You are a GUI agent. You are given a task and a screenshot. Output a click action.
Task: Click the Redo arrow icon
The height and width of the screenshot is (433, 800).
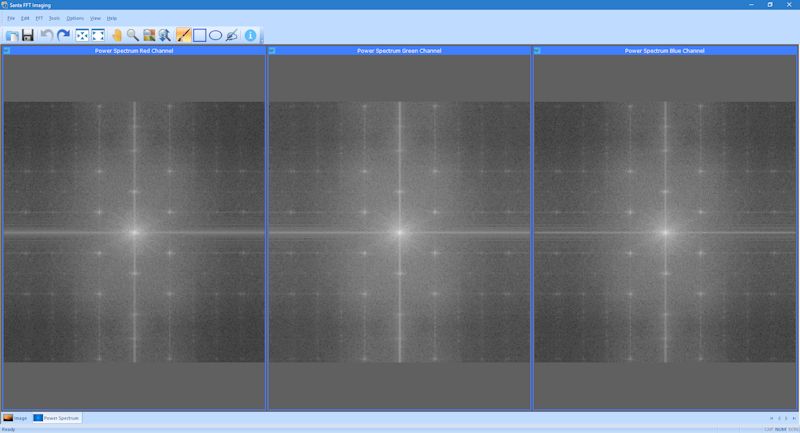(x=63, y=36)
